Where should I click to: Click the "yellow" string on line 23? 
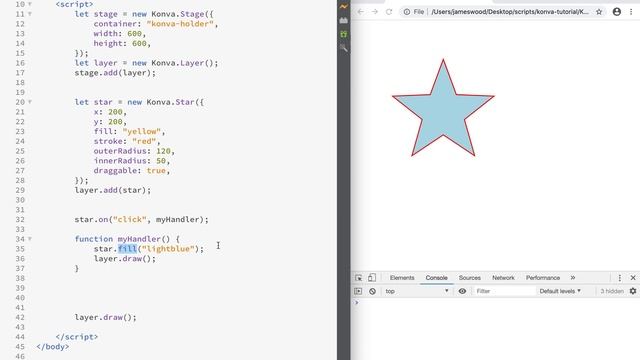(142, 131)
